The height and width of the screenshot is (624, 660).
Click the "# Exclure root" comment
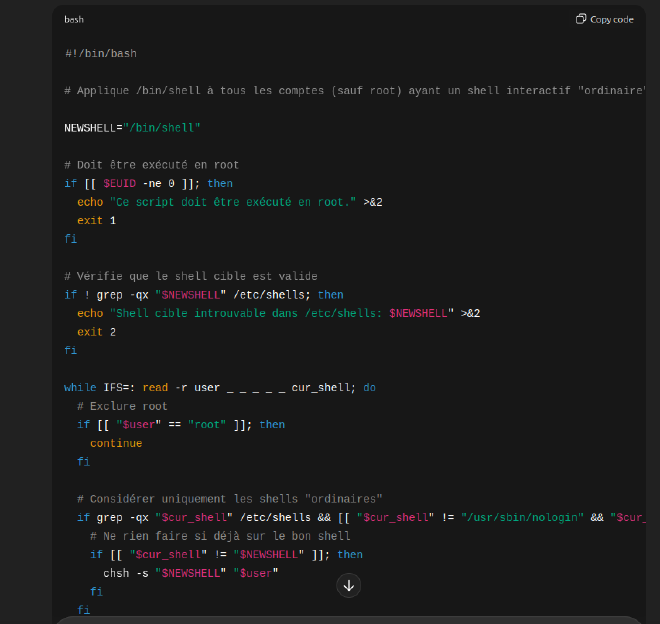click(x=122, y=406)
